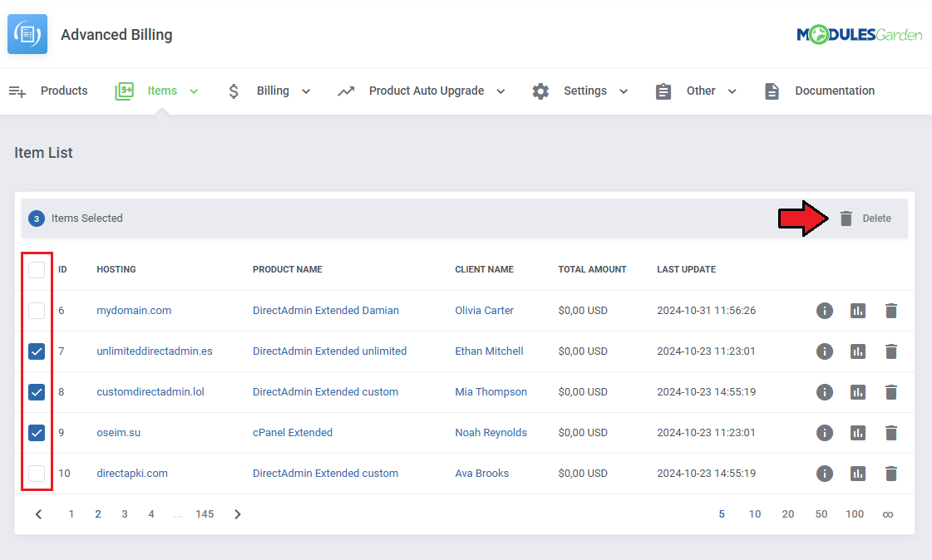Show info for directapki.com row
The image size is (932, 560).
pyautogui.click(x=825, y=474)
